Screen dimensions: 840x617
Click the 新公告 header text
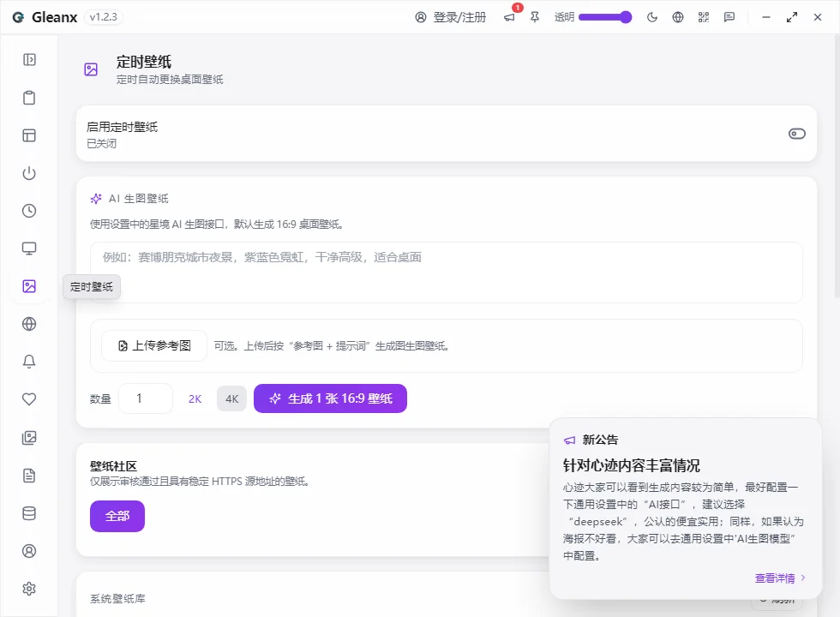[x=601, y=440]
